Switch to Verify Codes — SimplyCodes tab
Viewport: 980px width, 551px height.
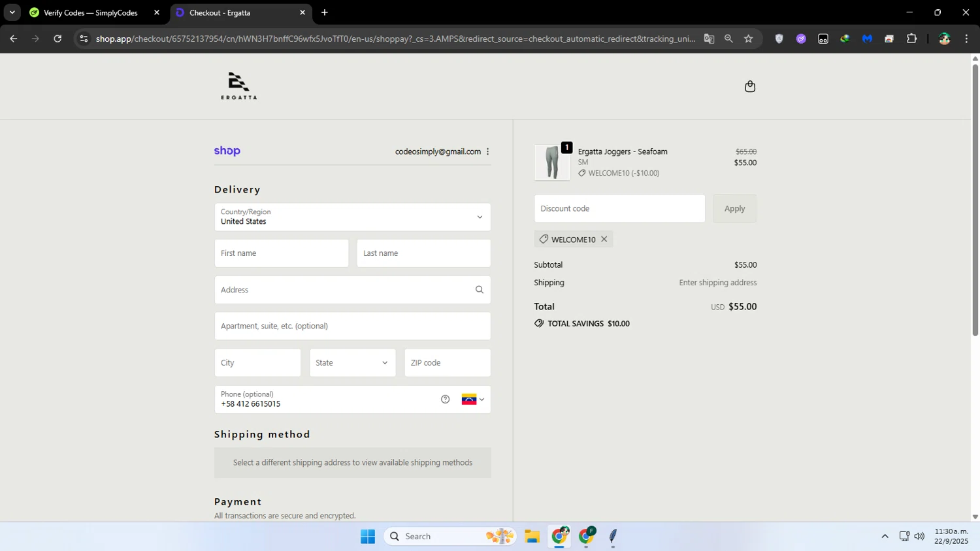click(x=91, y=12)
